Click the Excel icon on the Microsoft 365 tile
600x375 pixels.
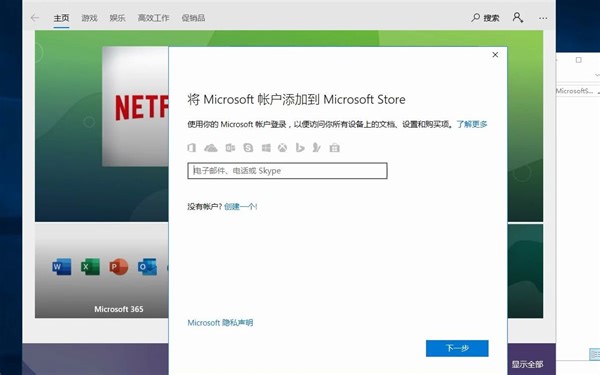pos(90,267)
